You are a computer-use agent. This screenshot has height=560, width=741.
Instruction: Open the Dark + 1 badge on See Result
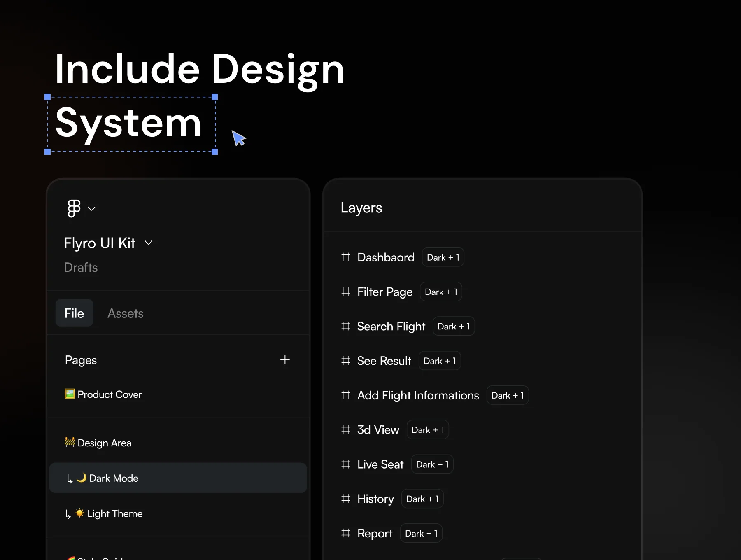(x=440, y=361)
